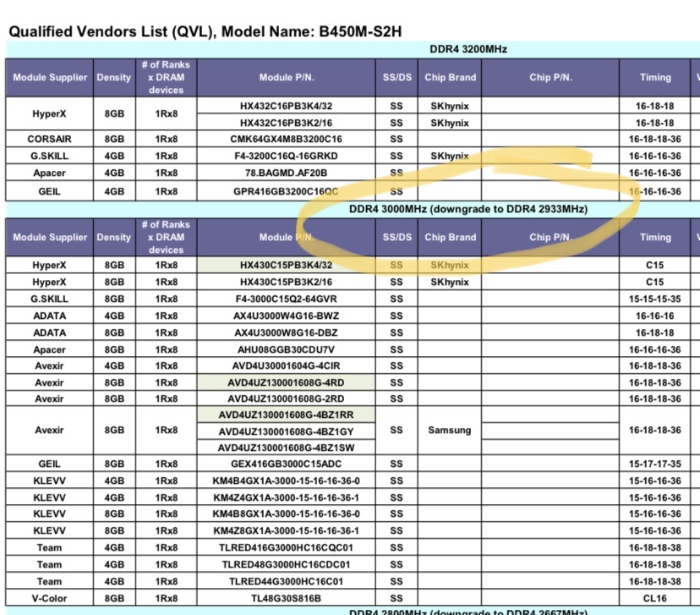Select Module P/N. header in DDR4 3200MHz table

pos(287,77)
